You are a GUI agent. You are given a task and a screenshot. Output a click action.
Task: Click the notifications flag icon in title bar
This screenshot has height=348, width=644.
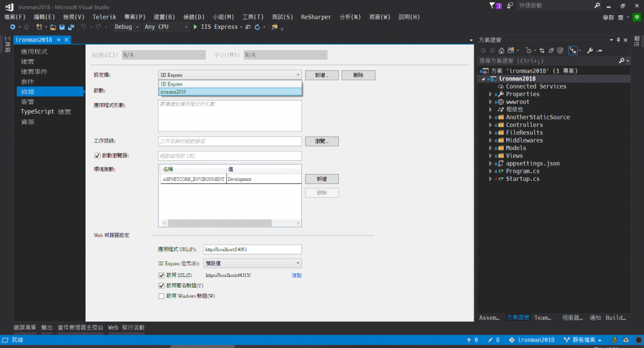(x=496, y=6)
